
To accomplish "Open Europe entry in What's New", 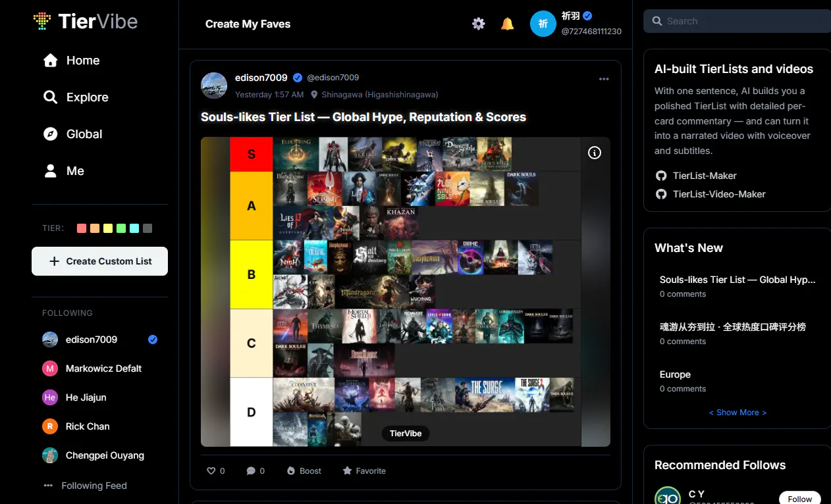I will pos(675,374).
